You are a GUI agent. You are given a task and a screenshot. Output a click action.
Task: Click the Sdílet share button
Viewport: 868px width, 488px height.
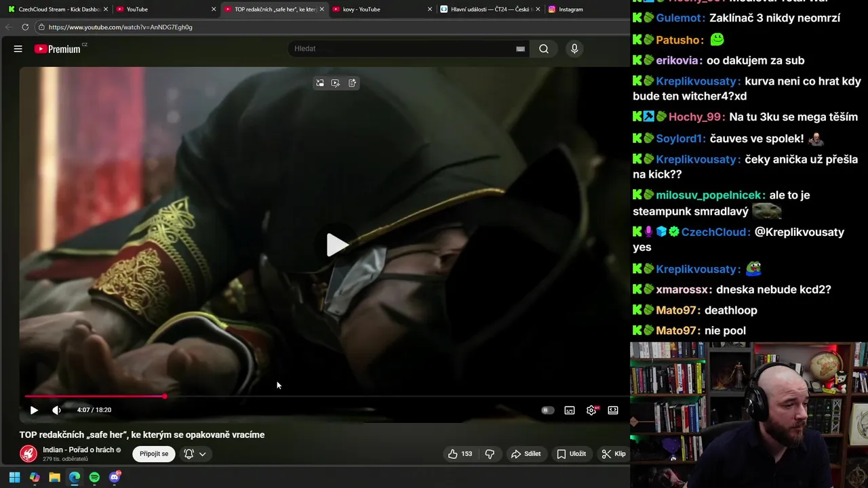tap(526, 454)
